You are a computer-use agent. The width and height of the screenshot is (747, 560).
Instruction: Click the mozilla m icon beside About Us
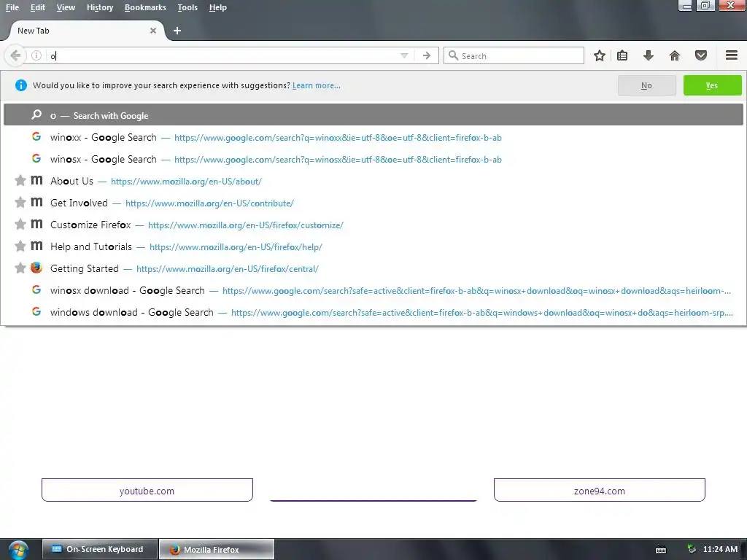coord(36,181)
